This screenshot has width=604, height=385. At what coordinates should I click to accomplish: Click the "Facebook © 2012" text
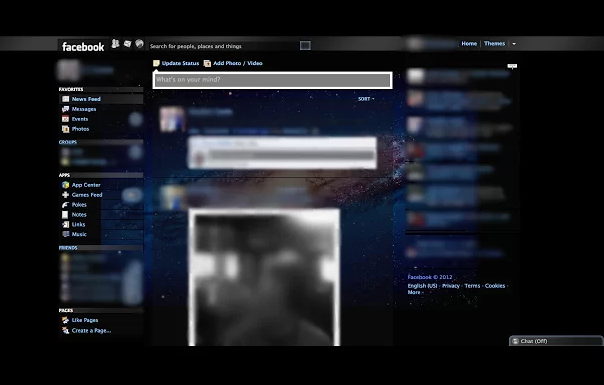coord(430,277)
